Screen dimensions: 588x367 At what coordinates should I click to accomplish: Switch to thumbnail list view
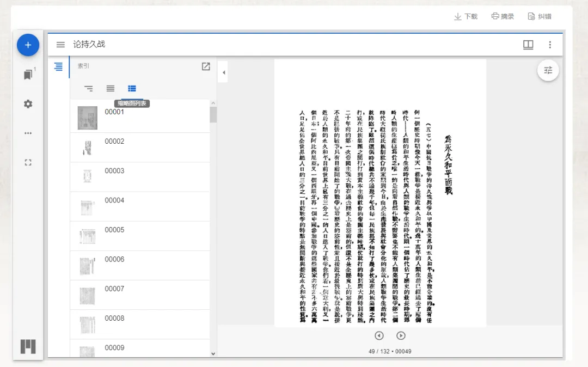click(x=132, y=88)
